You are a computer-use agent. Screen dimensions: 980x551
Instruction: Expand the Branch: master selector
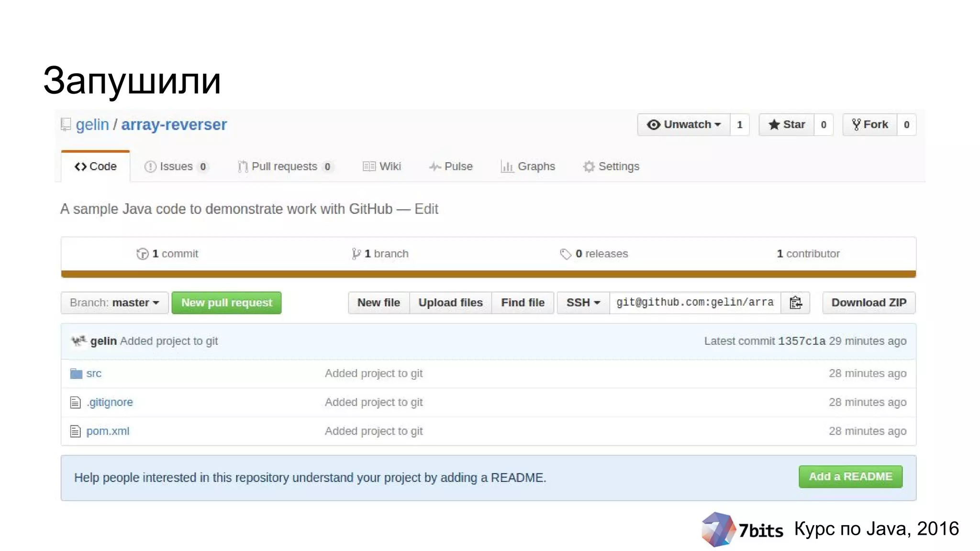point(114,303)
